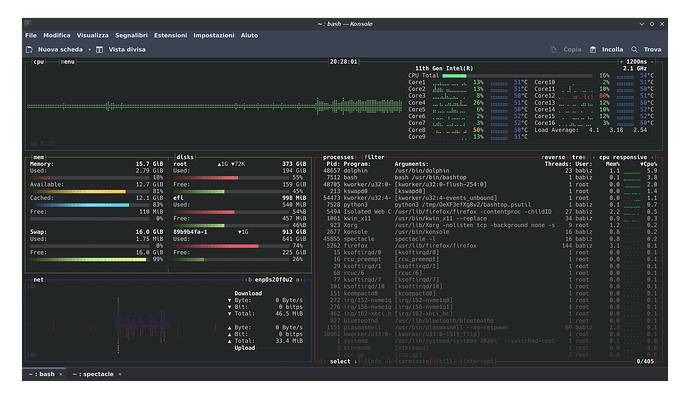Click the Copia copy icon
Image resolution: width=690 pixels, height=407 pixels.
(x=553, y=49)
